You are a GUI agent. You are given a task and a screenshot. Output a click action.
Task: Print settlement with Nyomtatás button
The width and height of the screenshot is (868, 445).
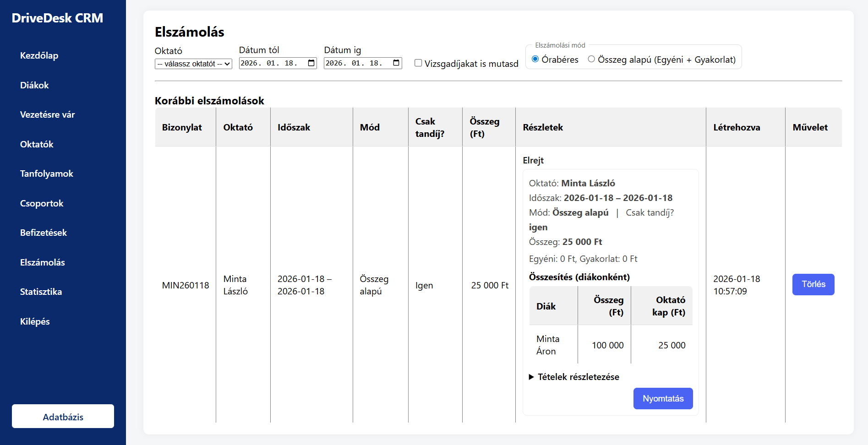[x=663, y=399]
